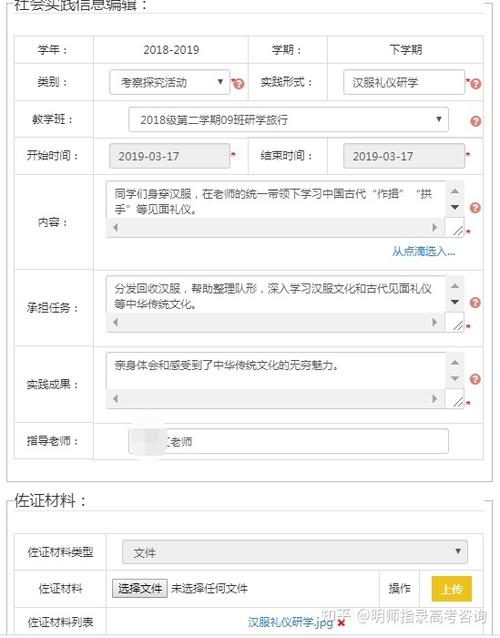This screenshot has height=638, width=500.
Task: Open help icon beside 实践形式 field
Action: [x=475, y=84]
